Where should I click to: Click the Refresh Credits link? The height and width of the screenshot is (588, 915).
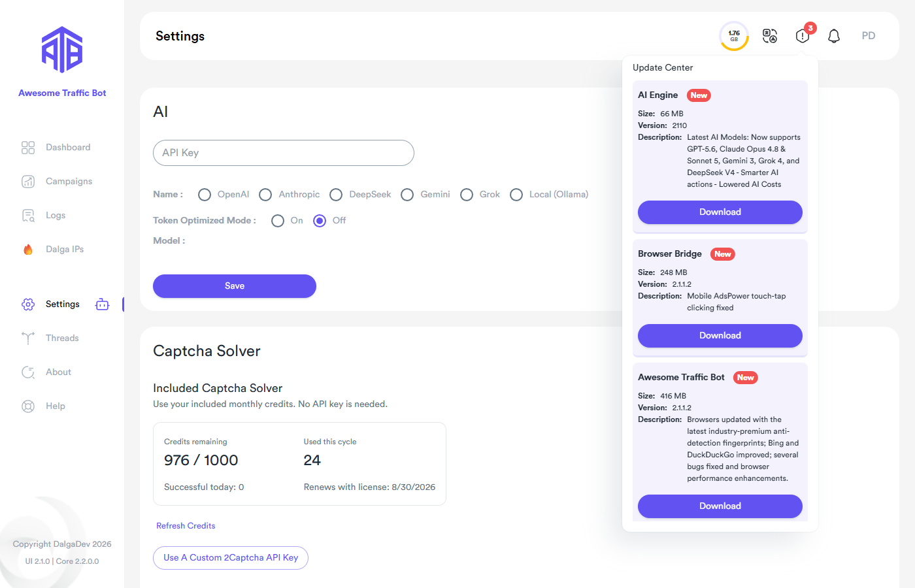tap(186, 526)
